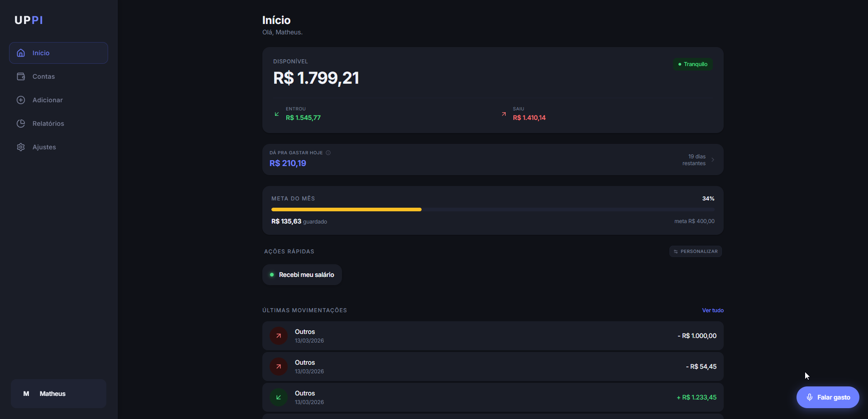Click the red outgoing arrow icon on R$ 1.000,00 entry

[279, 336]
